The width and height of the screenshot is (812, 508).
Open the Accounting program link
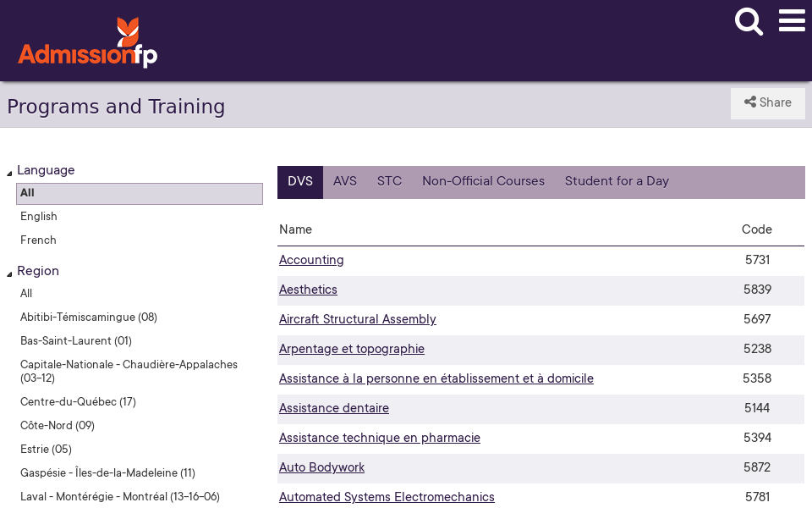point(311,260)
